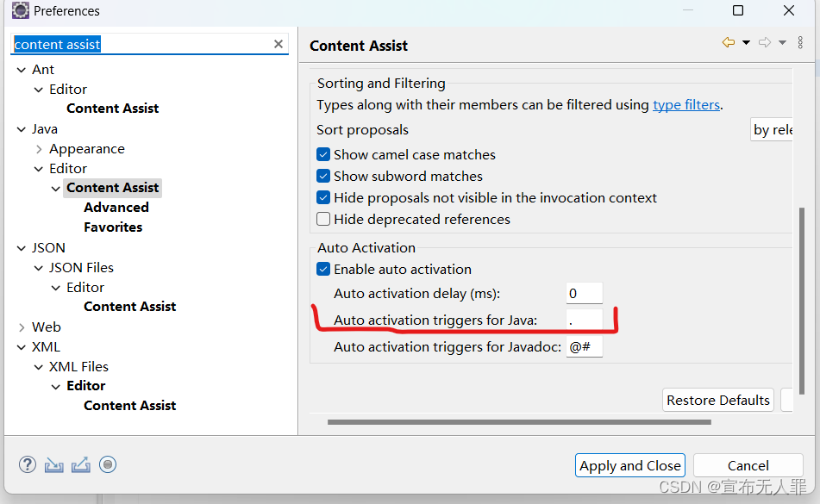Click the vertical scrollbar of the settings pane

[801, 302]
